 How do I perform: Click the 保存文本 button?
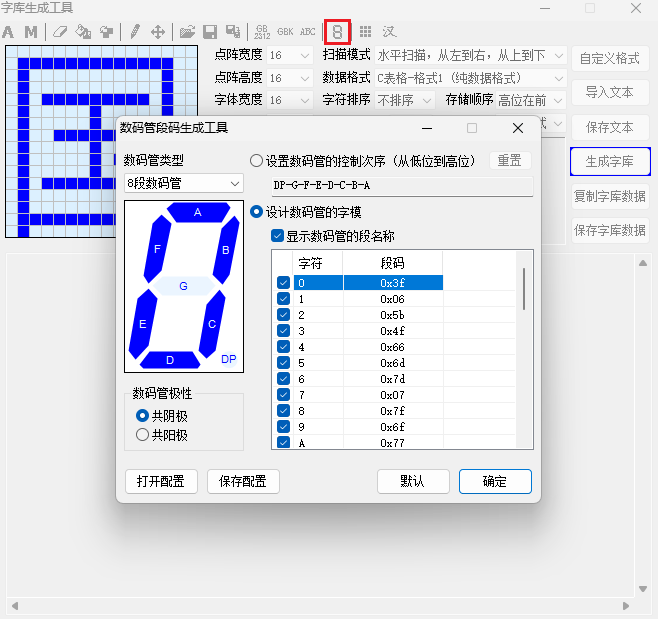(x=610, y=127)
